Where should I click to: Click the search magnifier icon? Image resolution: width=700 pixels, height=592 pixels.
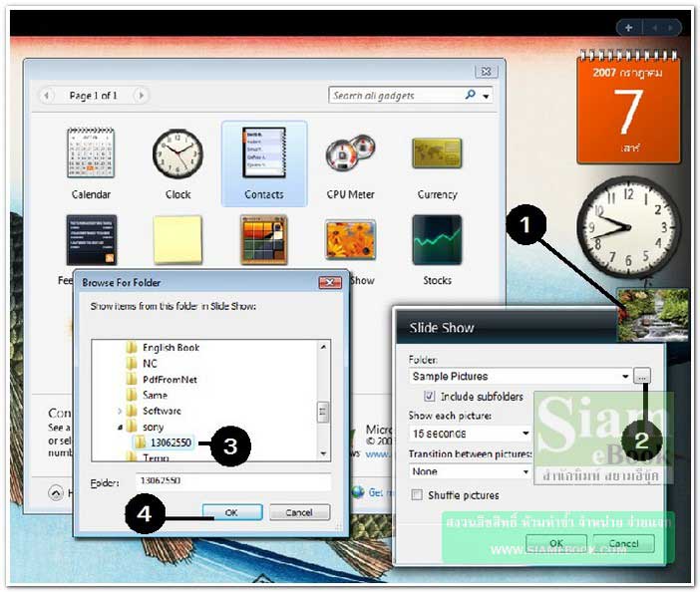point(470,95)
